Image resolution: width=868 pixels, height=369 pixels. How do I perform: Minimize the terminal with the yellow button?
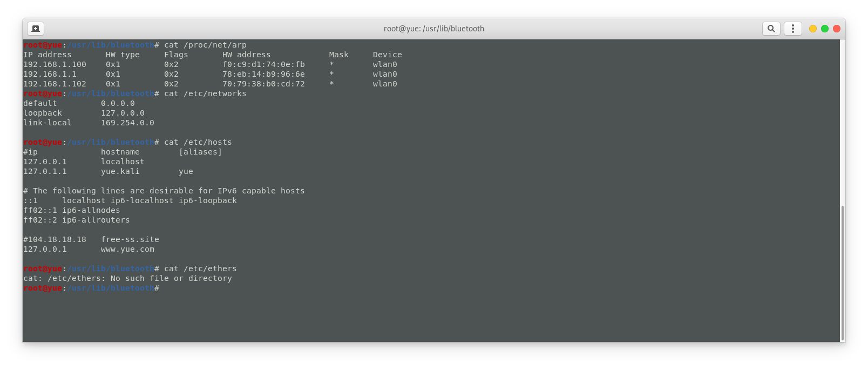[813, 29]
